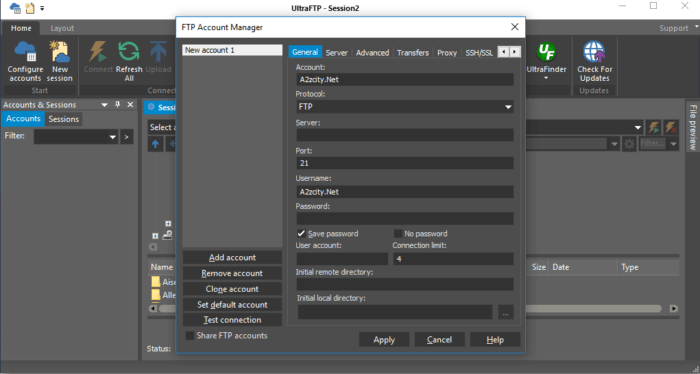This screenshot has width=700, height=374.
Task: Open the Filter... dropdown in the session toolbar
Action: (674, 144)
